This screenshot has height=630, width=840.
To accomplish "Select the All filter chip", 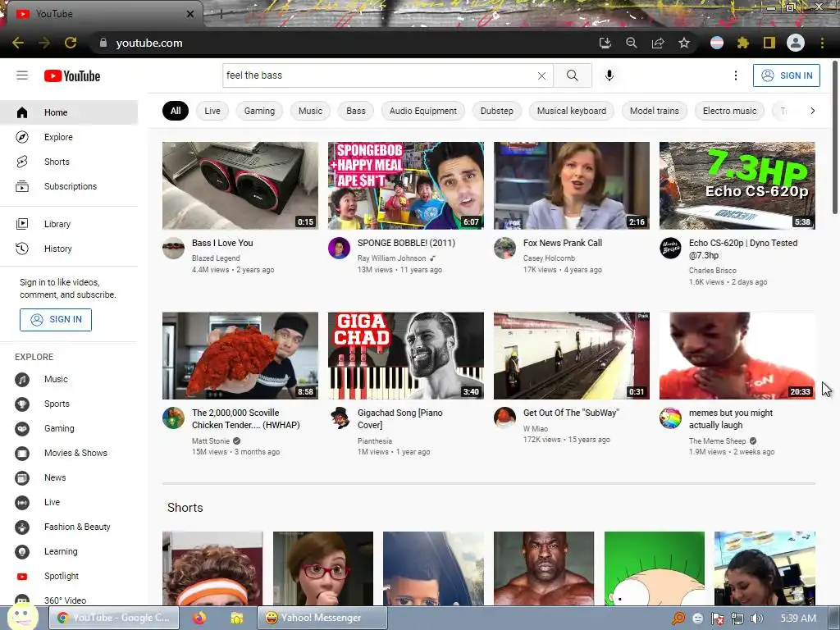I will click(x=176, y=111).
